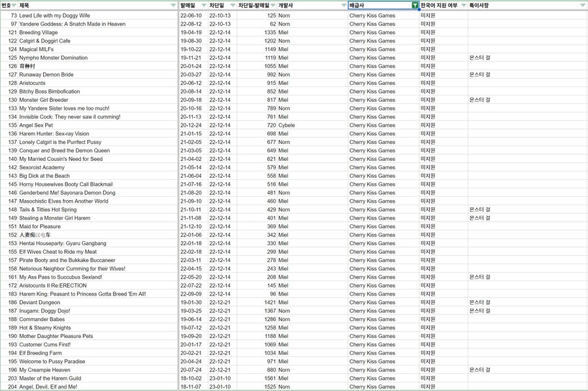Select title cell 'Master of the Harem Guild'
Image resolution: width=588 pixels, height=391 pixels.
click(x=50, y=378)
